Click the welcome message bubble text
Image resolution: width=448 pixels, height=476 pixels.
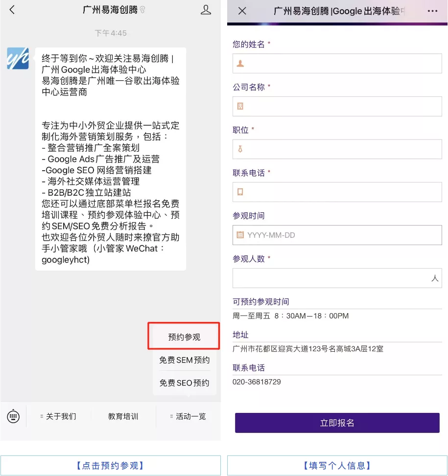coord(111,159)
